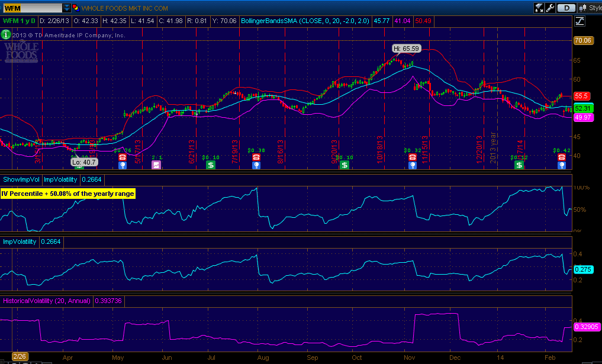Click the dividend icon beside 9/30/13 marker
Viewport: 602px width, 364px height.
(x=345, y=165)
